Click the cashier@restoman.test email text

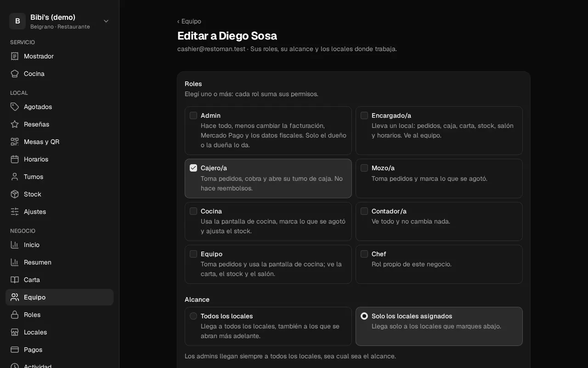tap(211, 49)
